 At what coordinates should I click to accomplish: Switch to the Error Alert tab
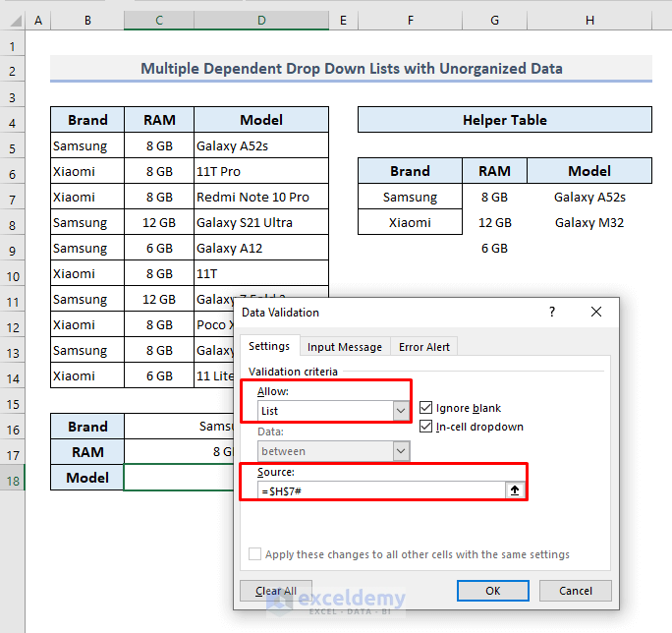tap(423, 347)
